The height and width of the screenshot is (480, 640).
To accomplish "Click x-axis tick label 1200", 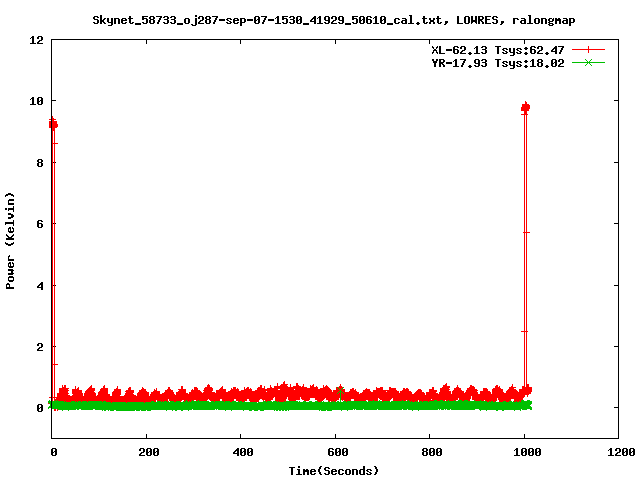I will point(621,452).
